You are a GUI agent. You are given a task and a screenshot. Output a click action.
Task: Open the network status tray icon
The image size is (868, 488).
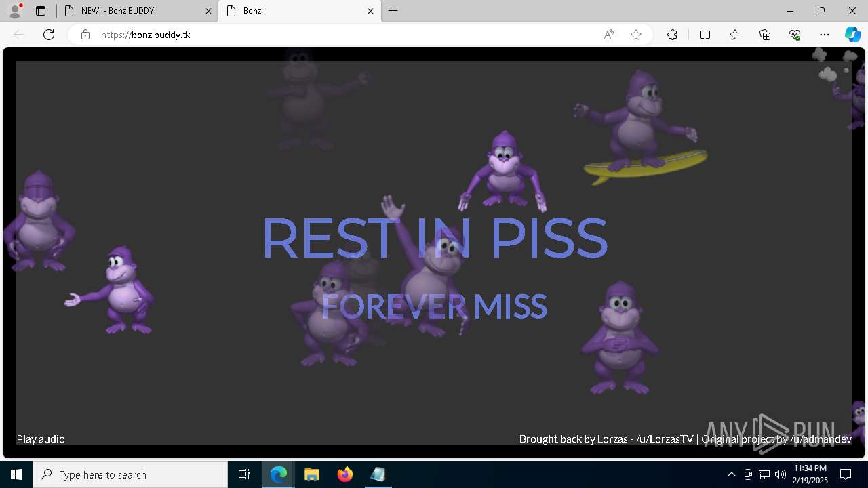click(764, 474)
